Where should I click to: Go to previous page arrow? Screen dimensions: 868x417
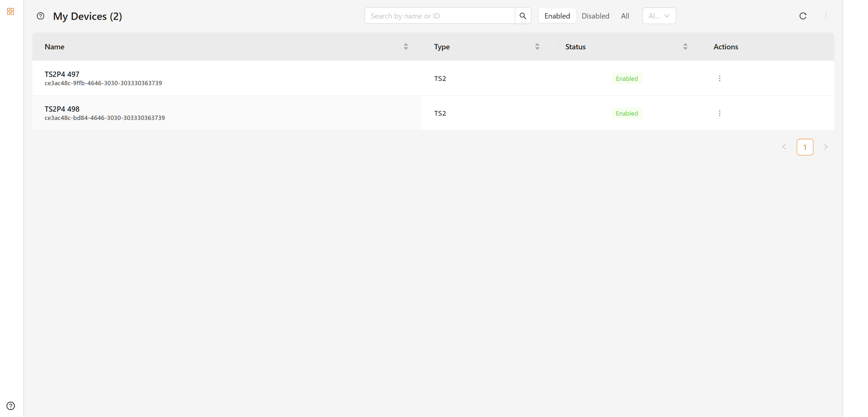click(x=784, y=147)
